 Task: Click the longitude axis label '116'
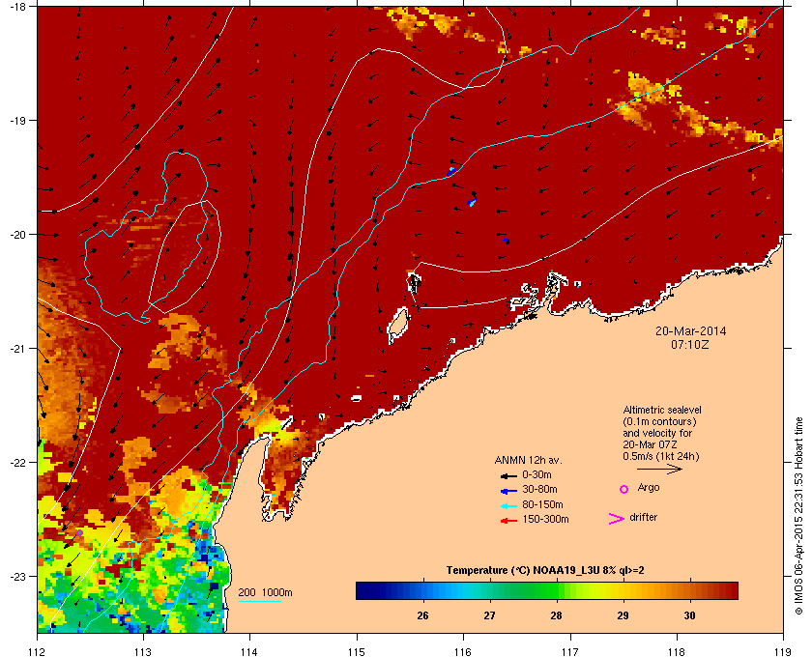pos(463,652)
